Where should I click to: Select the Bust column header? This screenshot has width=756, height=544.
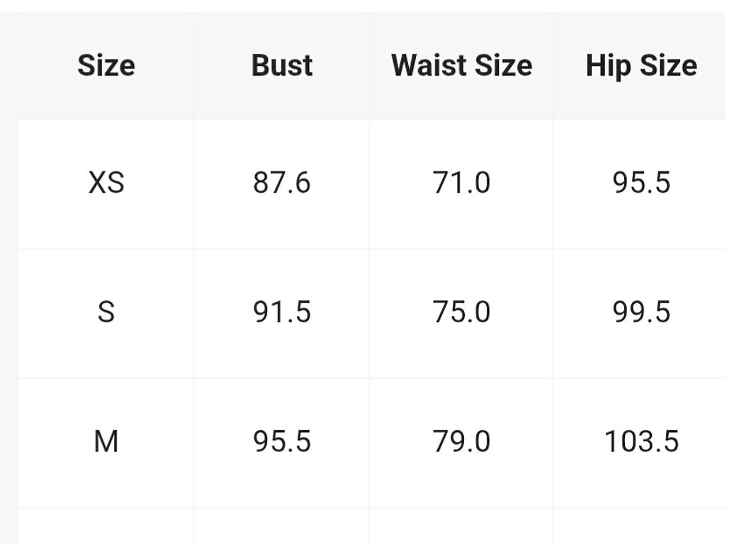pos(282,66)
